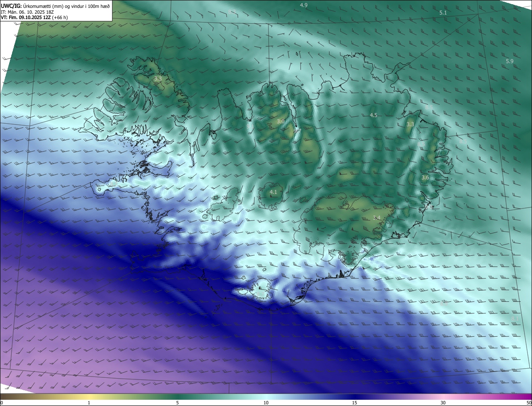Click the '15' label on the color scale
Screen dimensions: 532x406
click(x=355, y=403)
